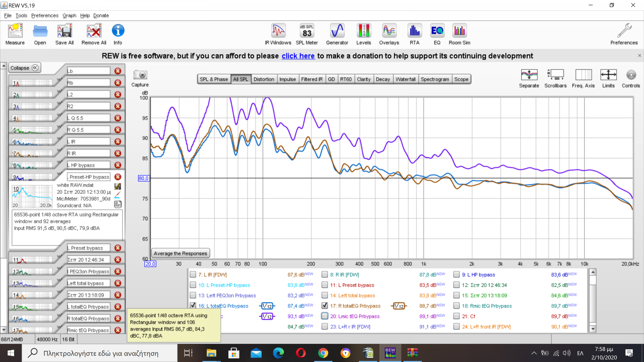
Task: Follow the click here donation link
Action: click(298, 56)
